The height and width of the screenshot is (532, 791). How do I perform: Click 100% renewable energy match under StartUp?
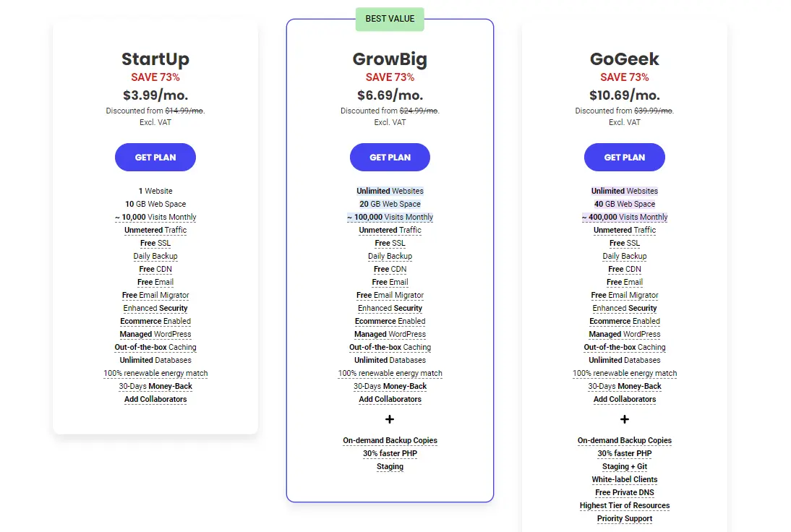tap(155, 373)
